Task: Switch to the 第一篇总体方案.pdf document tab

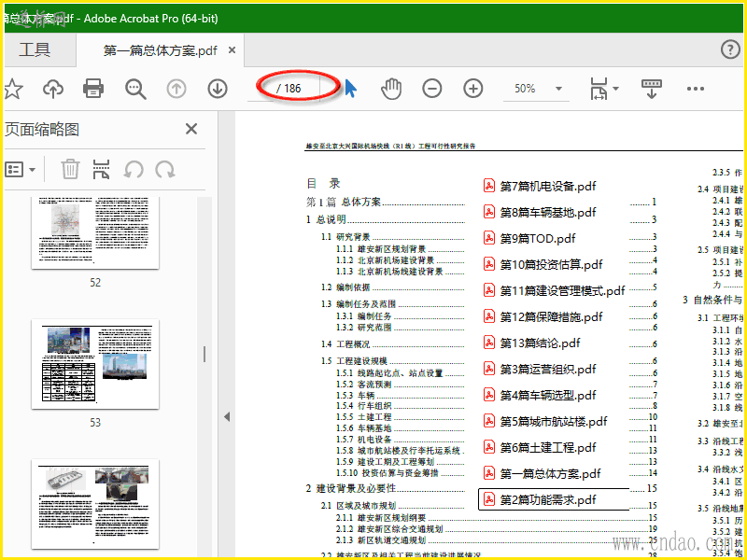Action: pyautogui.click(x=160, y=50)
